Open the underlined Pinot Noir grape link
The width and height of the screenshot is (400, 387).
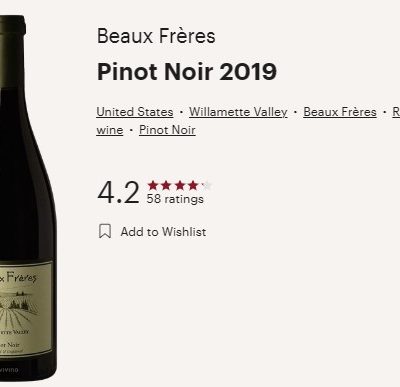[167, 130]
